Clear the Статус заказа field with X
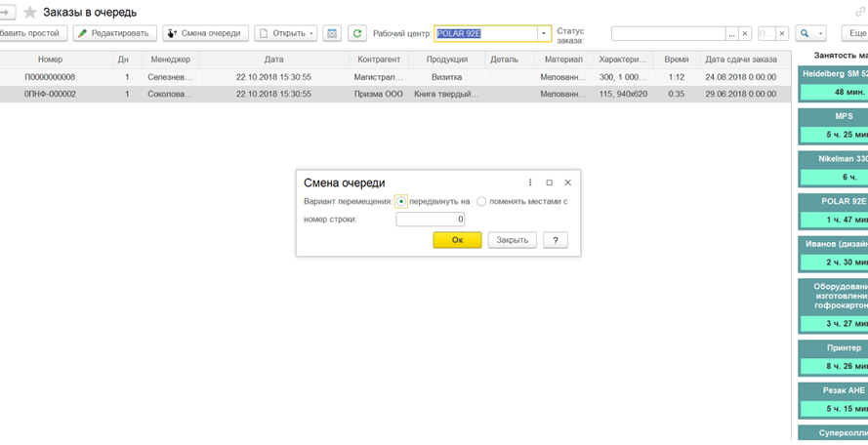 click(x=745, y=33)
